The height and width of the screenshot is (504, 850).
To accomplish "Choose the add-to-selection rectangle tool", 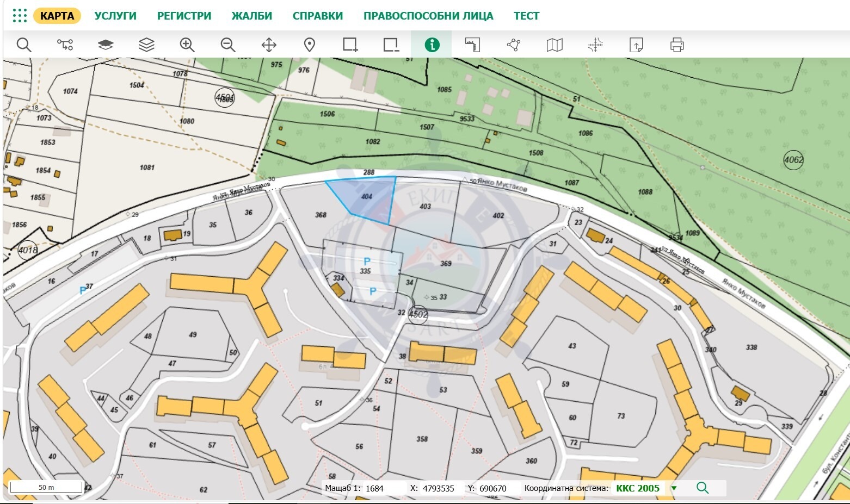I will 350,45.
